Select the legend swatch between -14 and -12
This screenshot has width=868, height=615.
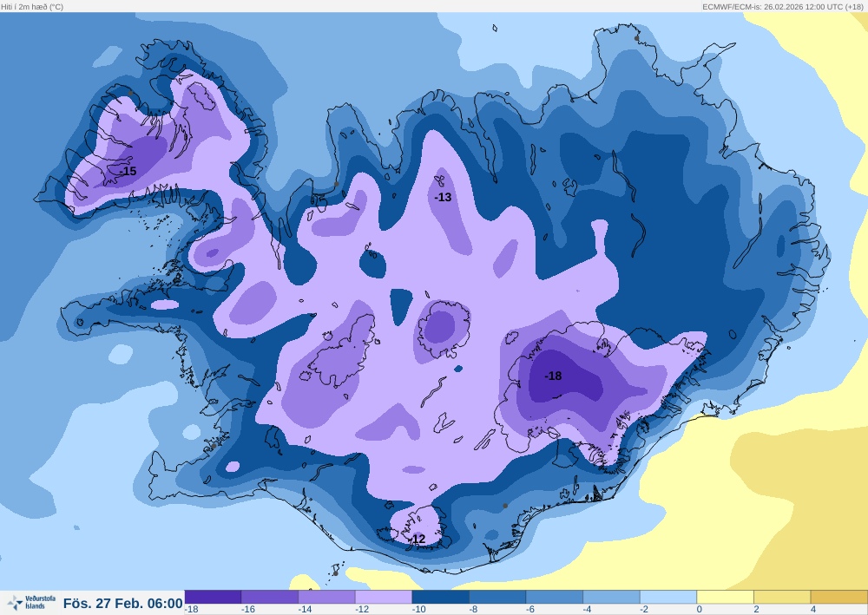(327, 597)
